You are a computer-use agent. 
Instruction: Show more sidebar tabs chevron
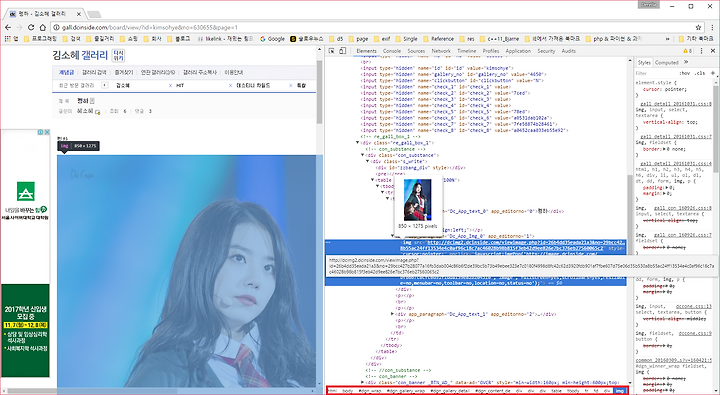coord(686,62)
